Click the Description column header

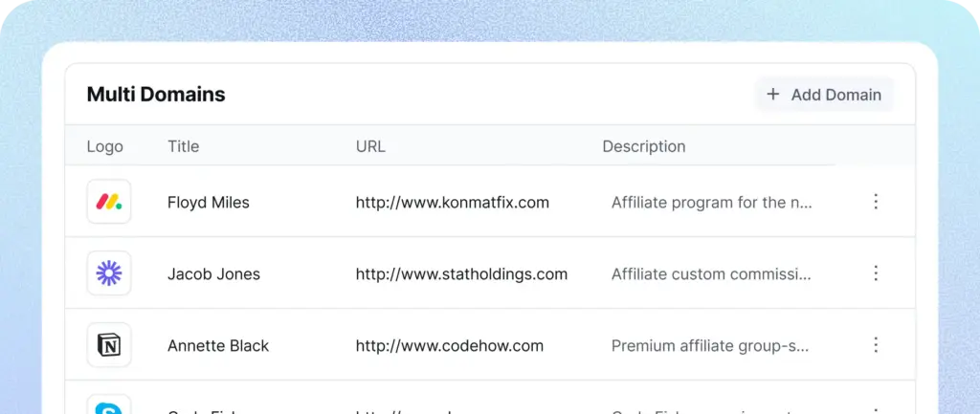click(x=643, y=146)
